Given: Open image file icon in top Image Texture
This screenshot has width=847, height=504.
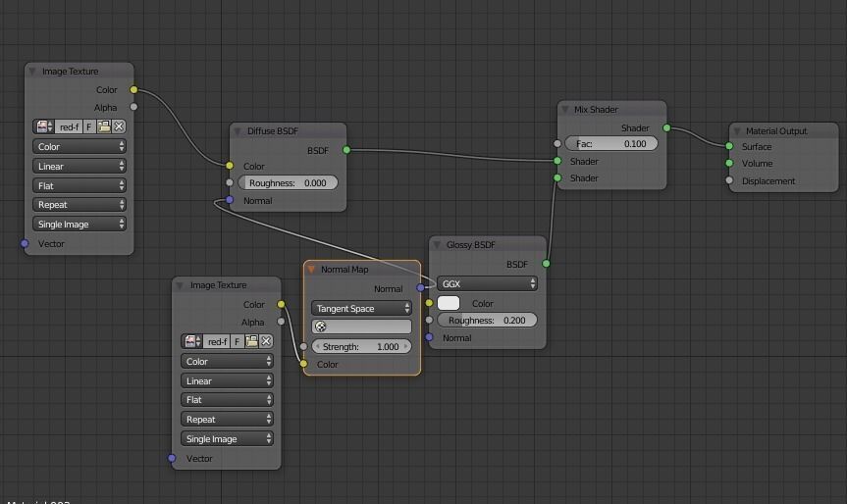Looking at the screenshot, I should click(x=104, y=126).
